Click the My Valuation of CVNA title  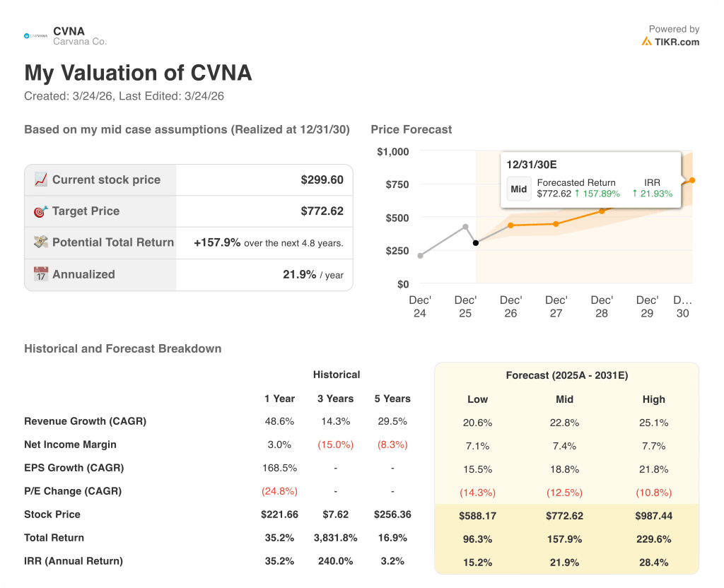(138, 73)
